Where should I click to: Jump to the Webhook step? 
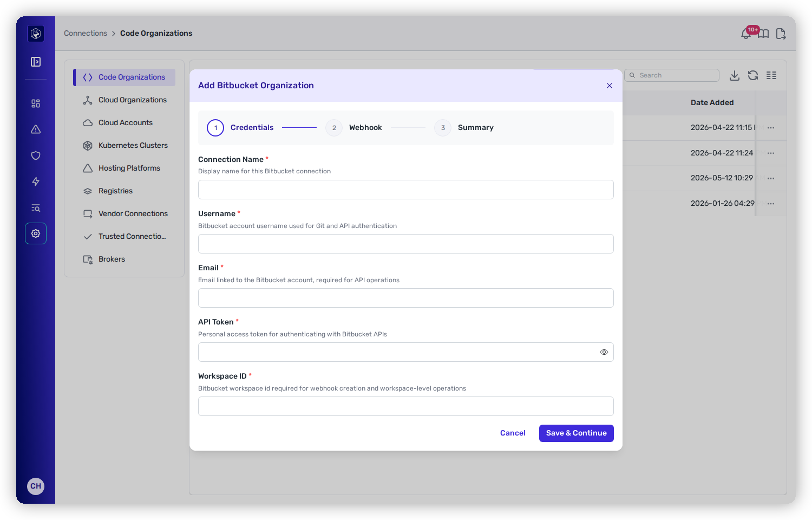[354, 128]
